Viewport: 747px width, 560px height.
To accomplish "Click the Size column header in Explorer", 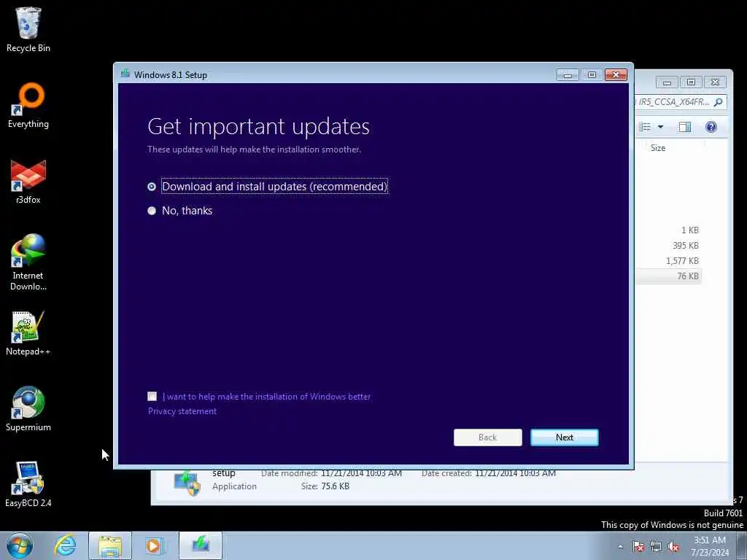I will [658, 147].
